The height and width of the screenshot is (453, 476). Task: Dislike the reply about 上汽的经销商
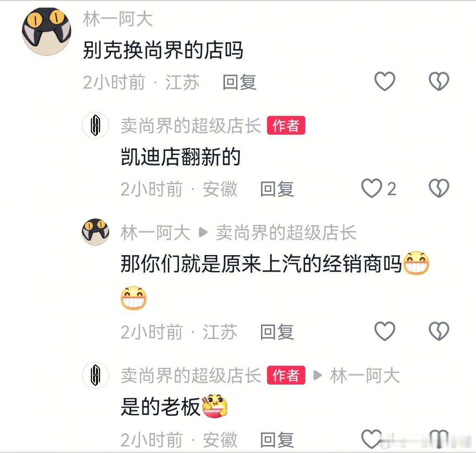(x=439, y=331)
